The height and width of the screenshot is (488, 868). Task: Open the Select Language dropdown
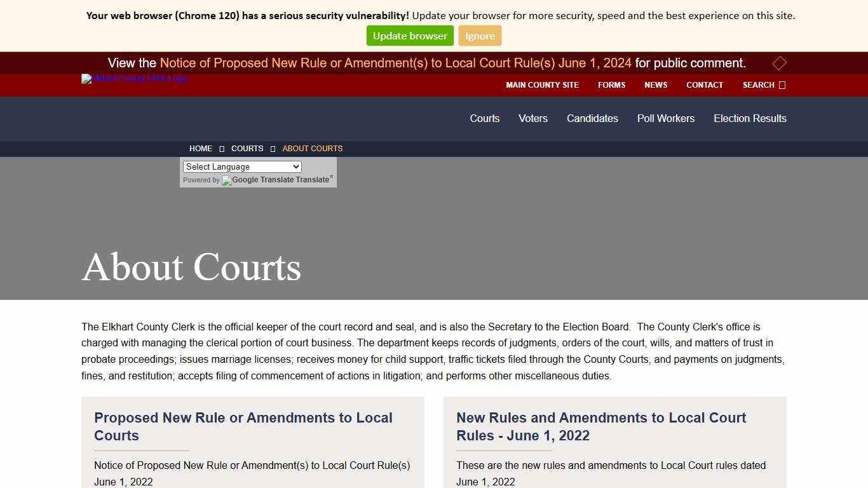[x=241, y=166]
